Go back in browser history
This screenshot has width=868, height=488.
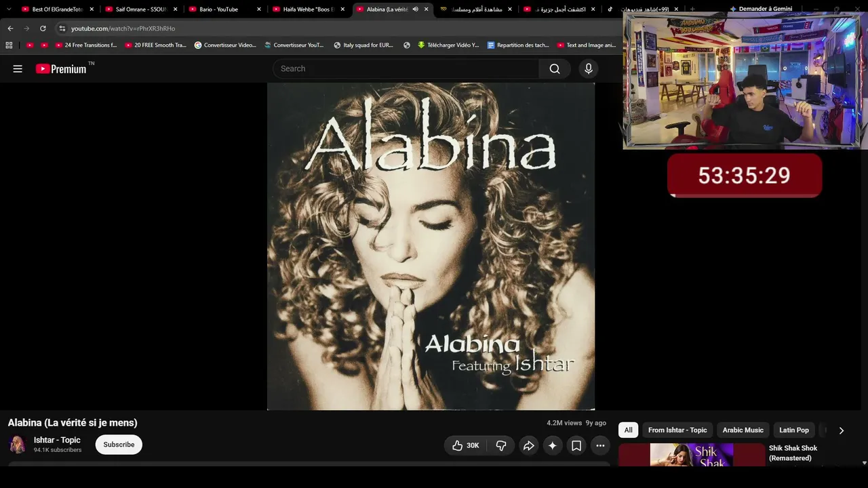10,28
